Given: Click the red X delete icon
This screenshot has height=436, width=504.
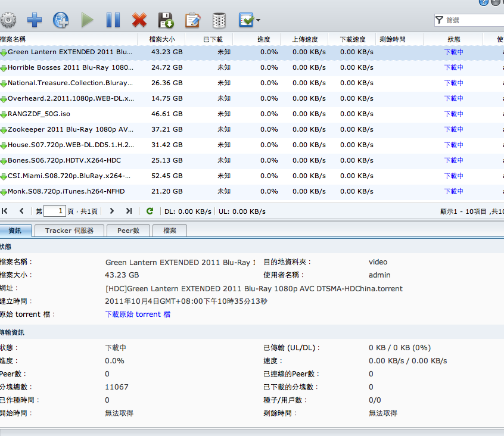Looking at the screenshot, I should (139, 20).
